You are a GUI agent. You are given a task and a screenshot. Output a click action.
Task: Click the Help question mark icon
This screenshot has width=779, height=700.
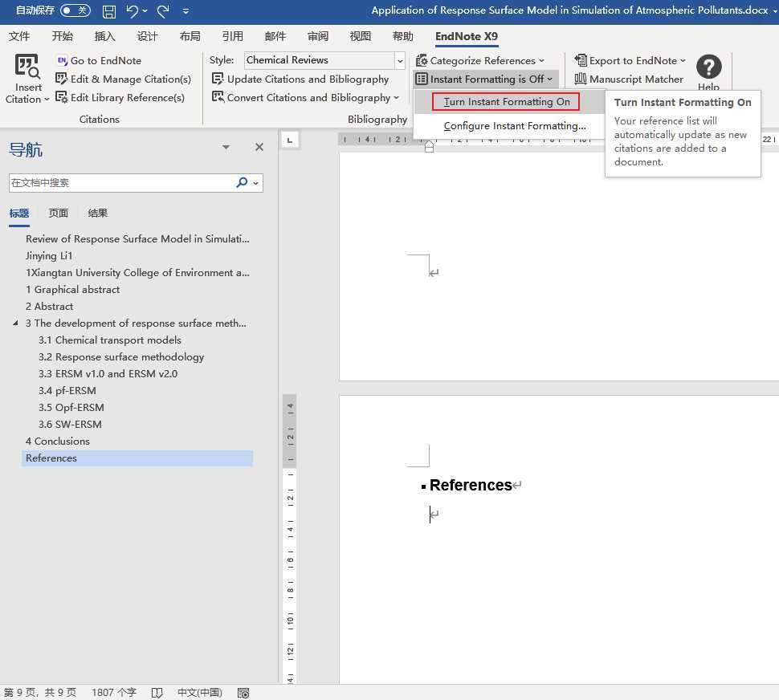pyautogui.click(x=708, y=67)
